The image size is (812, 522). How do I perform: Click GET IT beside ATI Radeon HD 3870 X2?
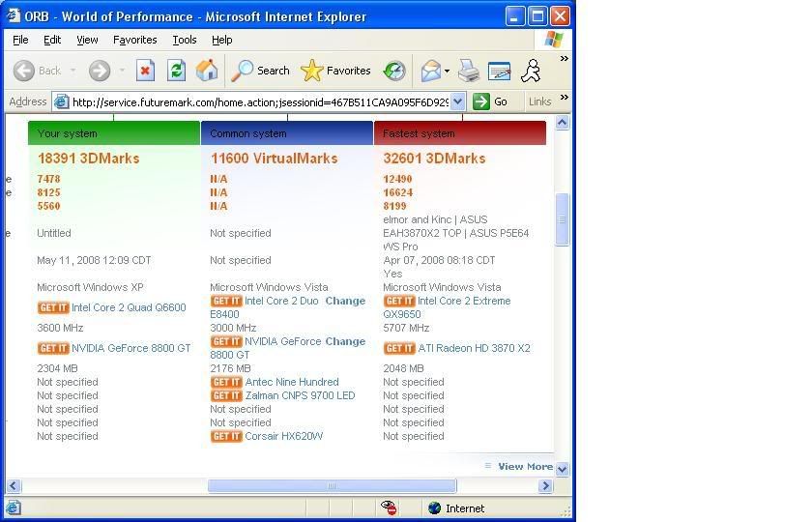click(399, 348)
